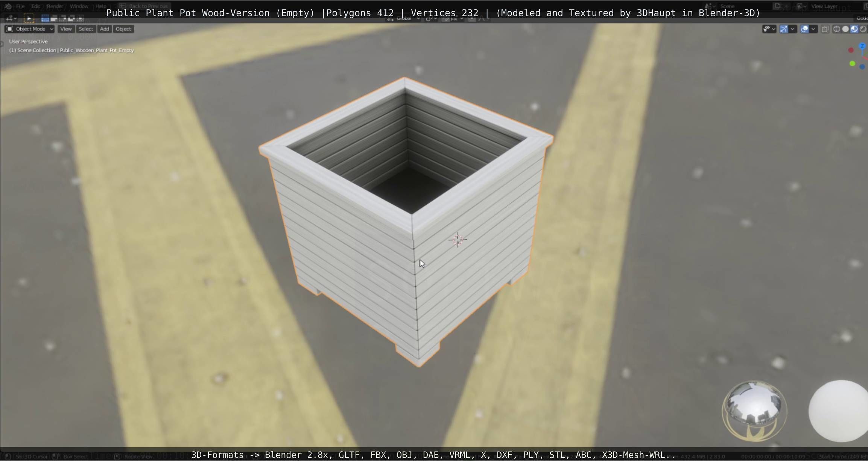Open the Options dropdown

pyautogui.click(x=862, y=18)
